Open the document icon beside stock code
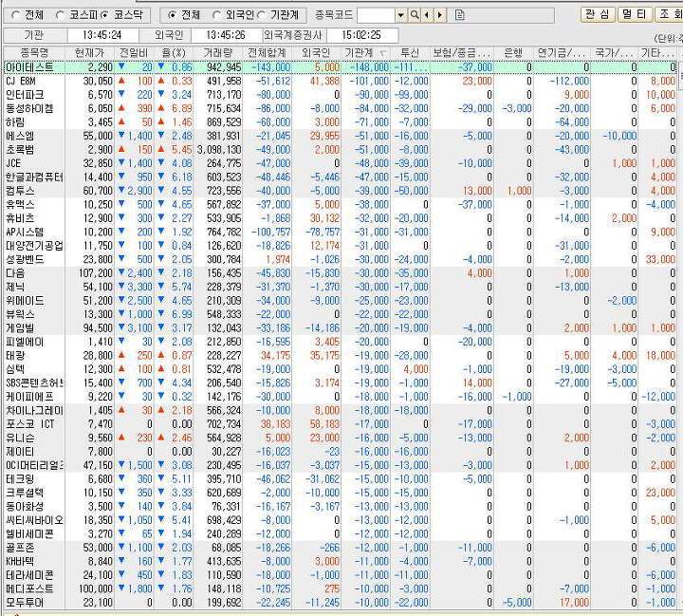683x616 pixels. pos(459,15)
